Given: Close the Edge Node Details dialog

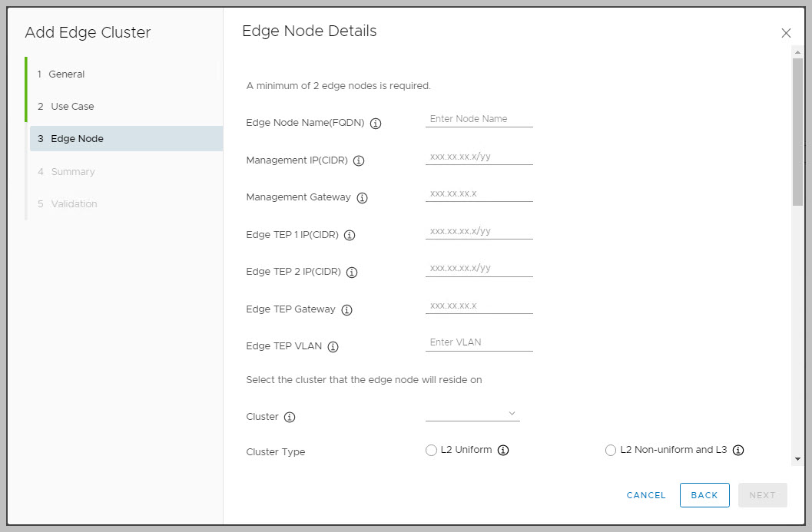Looking at the screenshot, I should [x=786, y=33].
